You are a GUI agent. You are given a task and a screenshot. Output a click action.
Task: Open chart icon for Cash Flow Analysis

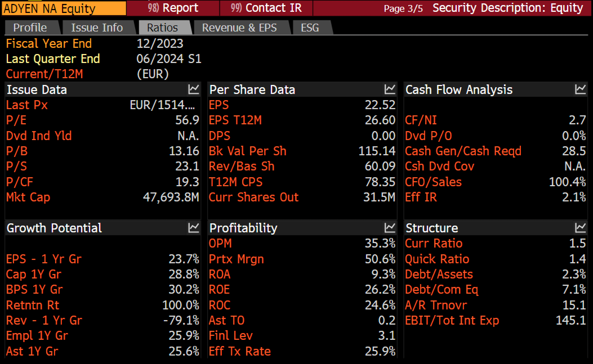580,89
